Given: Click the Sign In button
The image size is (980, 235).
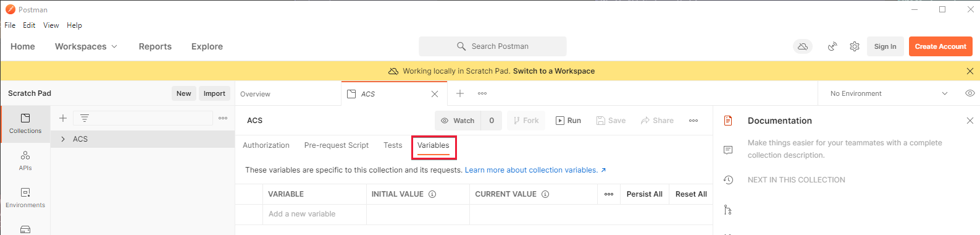Looking at the screenshot, I should pos(885,46).
